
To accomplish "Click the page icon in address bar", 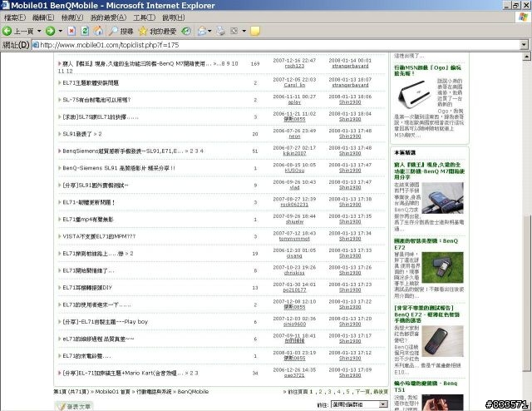I will pyautogui.click(x=36, y=45).
